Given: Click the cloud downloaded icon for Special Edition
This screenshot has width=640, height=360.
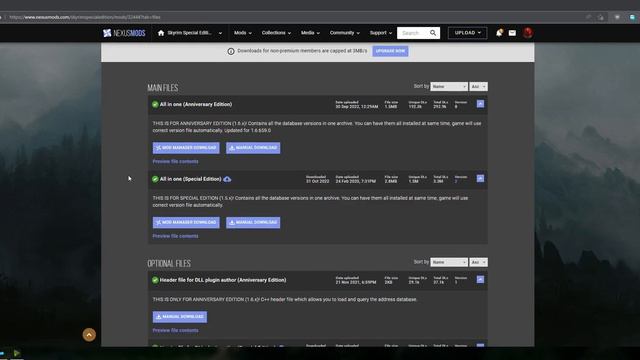Looking at the screenshot, I should pyautogui.click(x=227, y=179).
